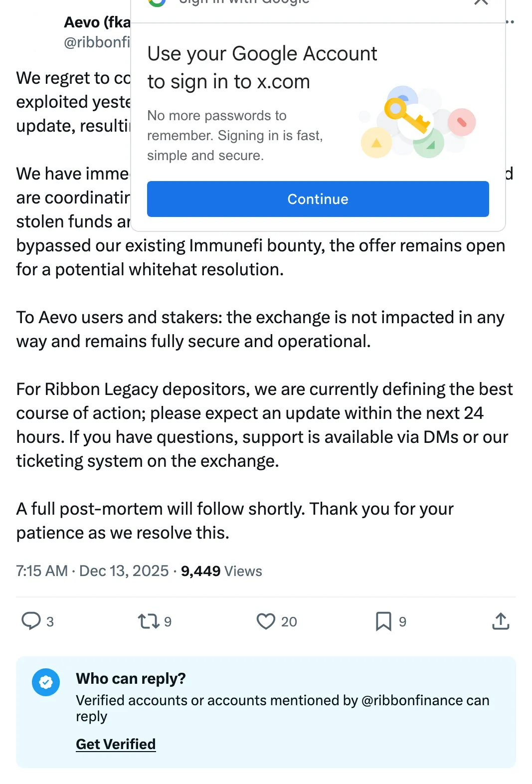Click the Google logo in the sign-in popup
Screen dimensions: 532x784
click(157, 2)
